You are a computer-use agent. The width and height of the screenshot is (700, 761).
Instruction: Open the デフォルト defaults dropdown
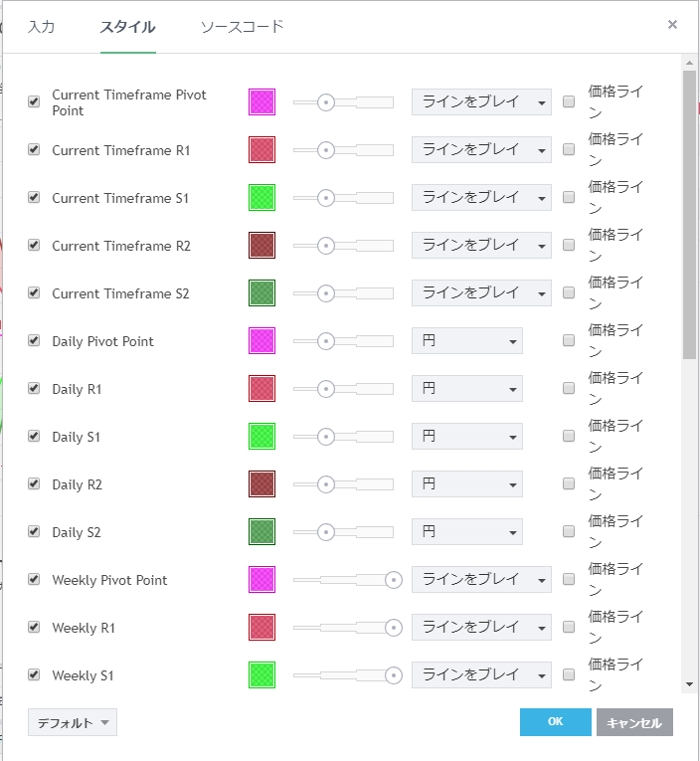click(73, 723)
